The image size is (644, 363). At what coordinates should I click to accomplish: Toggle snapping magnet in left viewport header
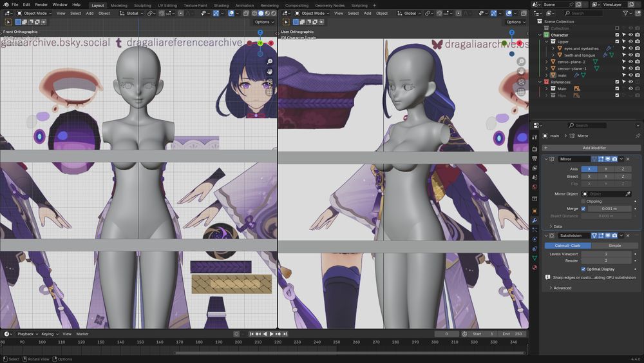click(x=162, y=13)
